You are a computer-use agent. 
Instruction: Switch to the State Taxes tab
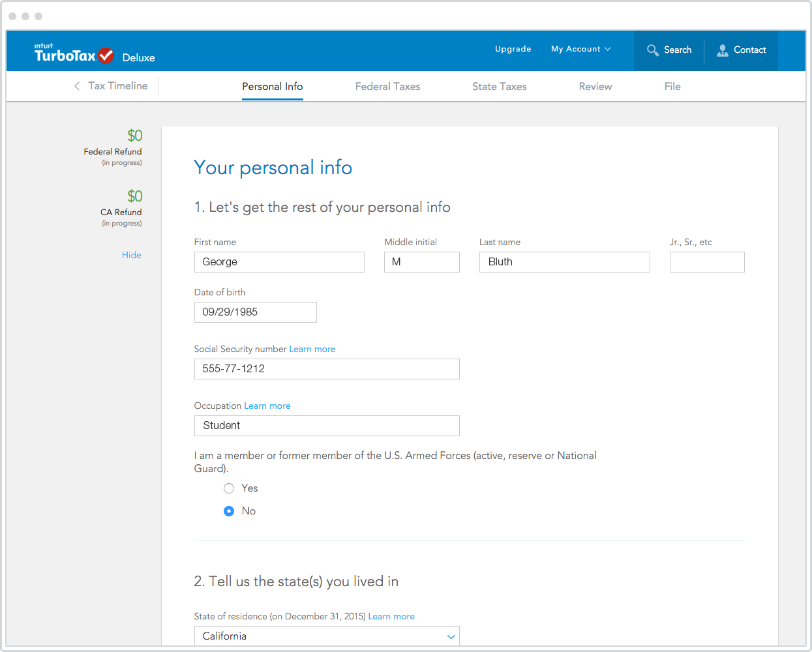(500, 87)
